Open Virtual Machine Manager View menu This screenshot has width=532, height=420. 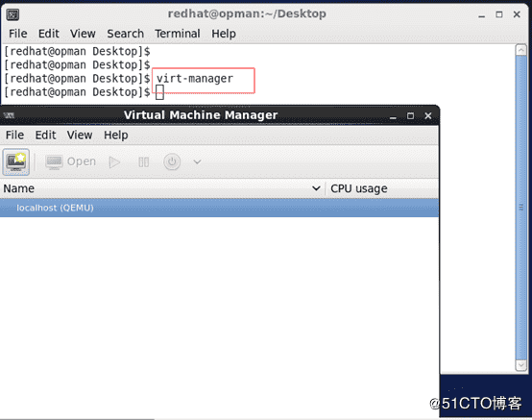(80, 136)
